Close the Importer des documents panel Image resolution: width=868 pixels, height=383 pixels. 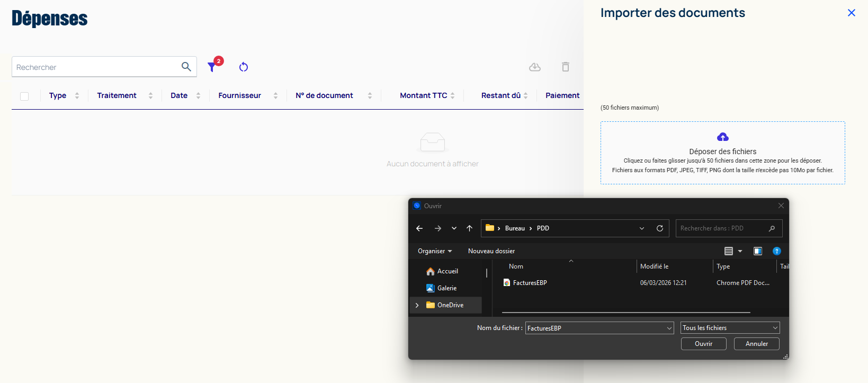pyautogui.click(x=852, y=13)
